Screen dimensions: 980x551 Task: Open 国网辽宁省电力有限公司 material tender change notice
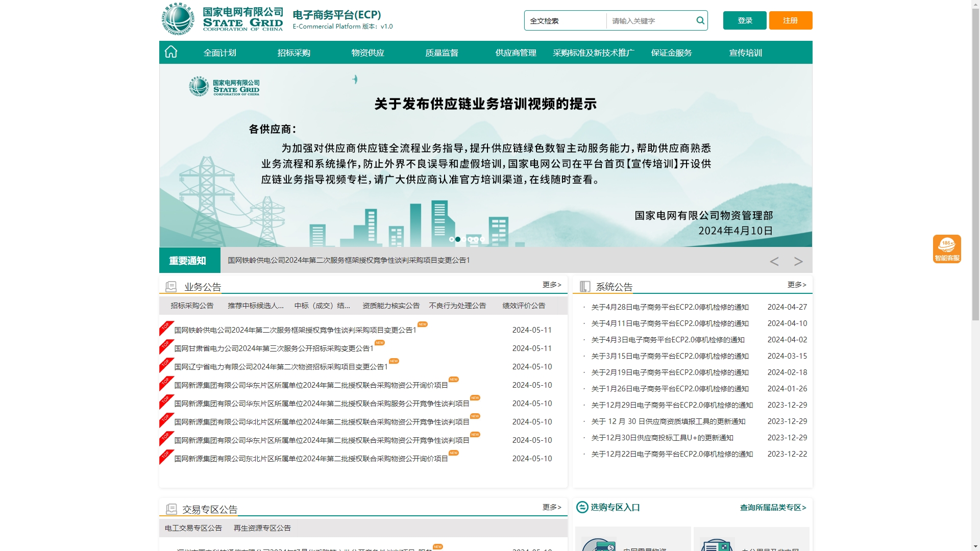(x=281, y=367)
